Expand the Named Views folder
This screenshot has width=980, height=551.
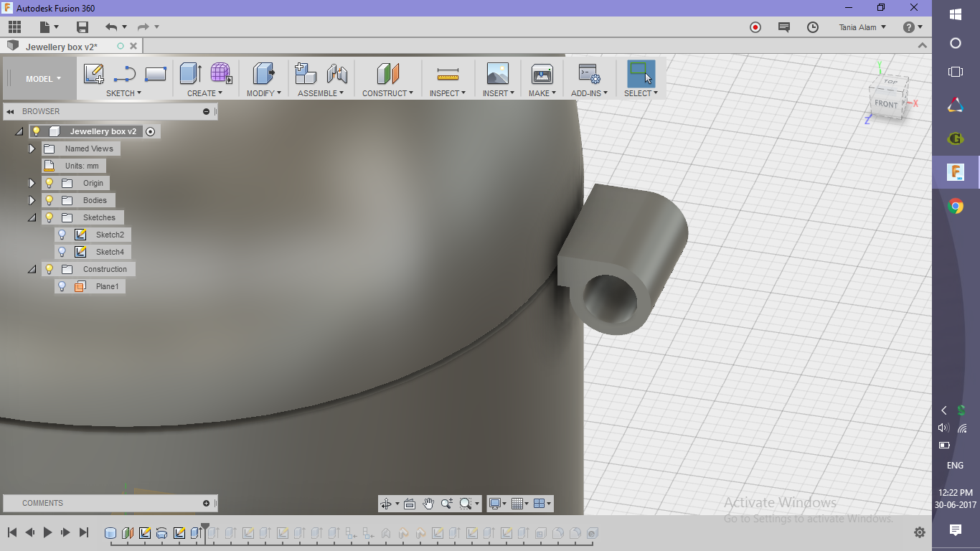coord(32,149)
